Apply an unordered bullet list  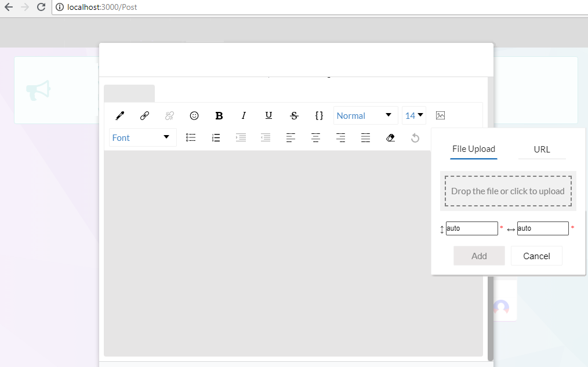(191, 137)
